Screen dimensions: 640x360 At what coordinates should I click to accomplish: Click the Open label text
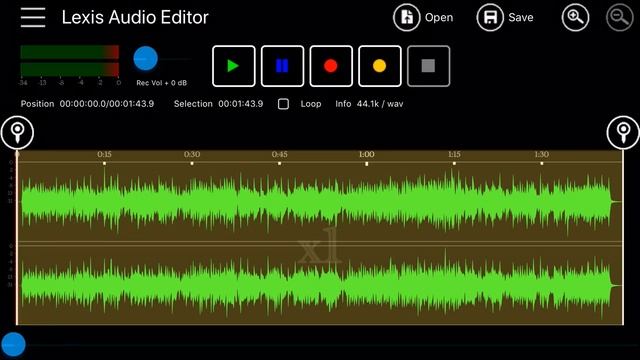pos(439,18)
